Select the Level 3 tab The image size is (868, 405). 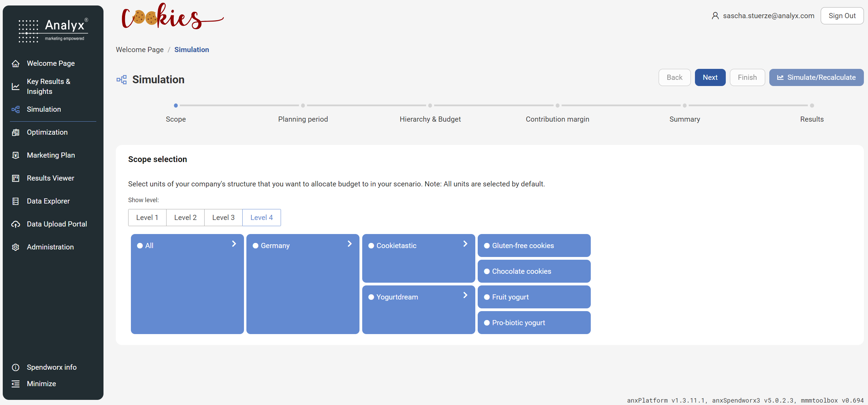223,218
